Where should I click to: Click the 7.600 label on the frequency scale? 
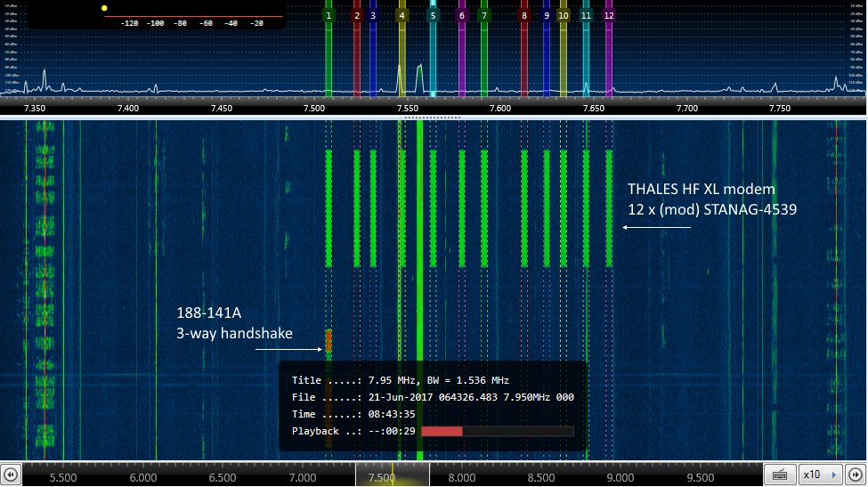(x=500, y=109)
